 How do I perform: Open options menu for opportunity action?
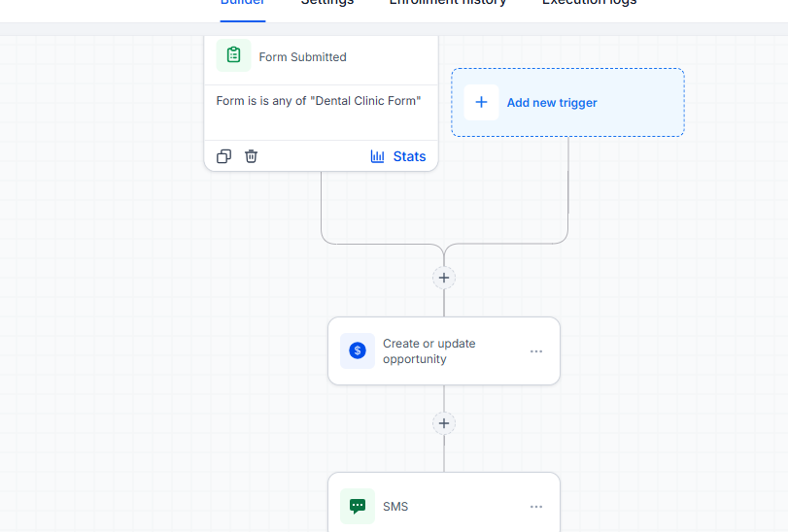pos(536,351)
